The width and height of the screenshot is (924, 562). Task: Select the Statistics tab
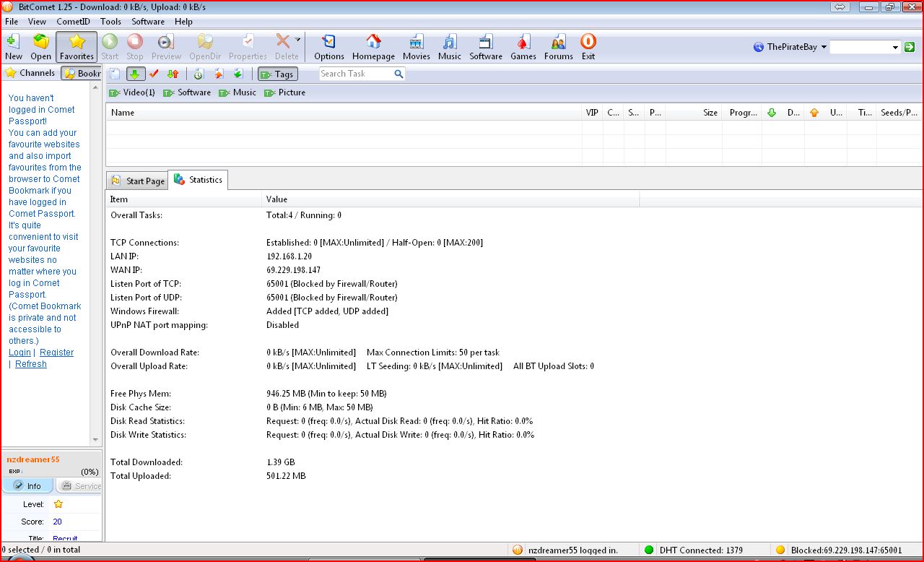click(198, 180)
